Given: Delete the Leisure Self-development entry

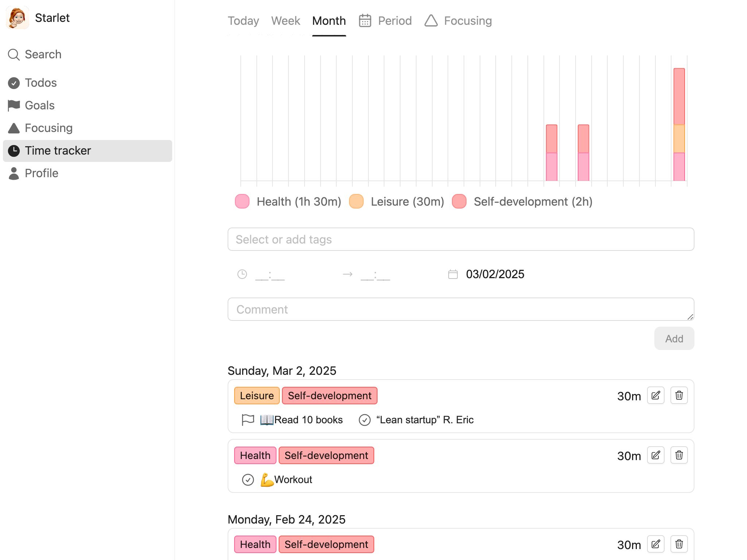Looking at the screenshot, I should click(x=679, y=396).
